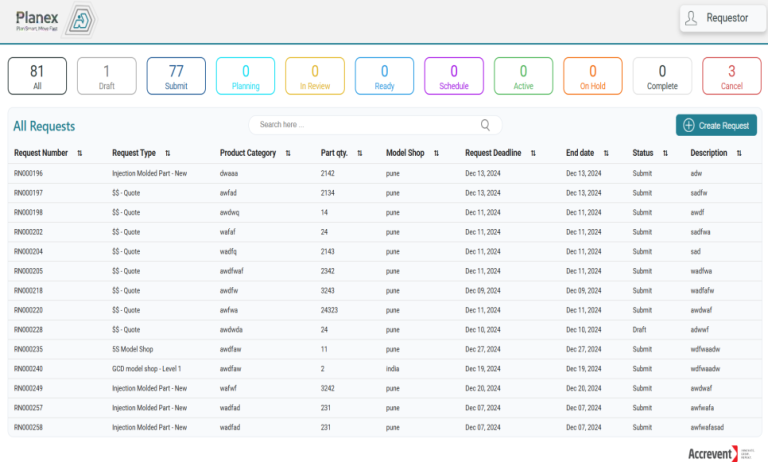Sort by End date column icon
Viewport: 768px width, 462px height.
[x=605, y=153]
